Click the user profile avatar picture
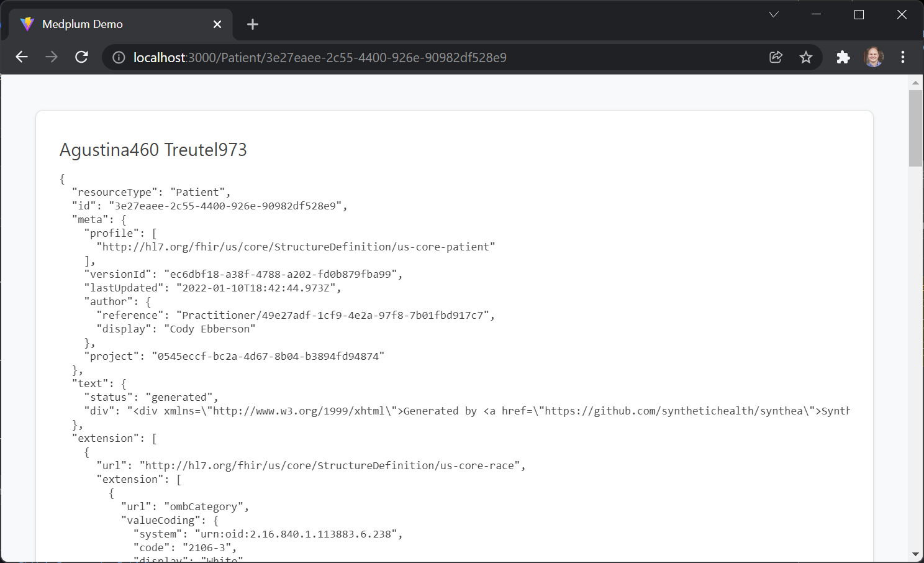This screenshot has height=563, width=924. tap(873, 57)
